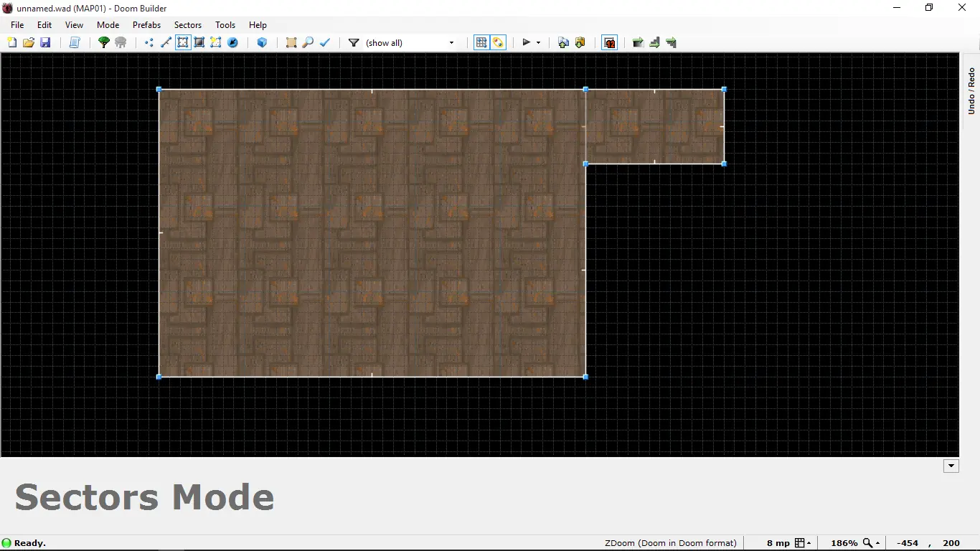980x551 pixels.
Task: Click the 'Ready.' status text
Action: (30, 543)
